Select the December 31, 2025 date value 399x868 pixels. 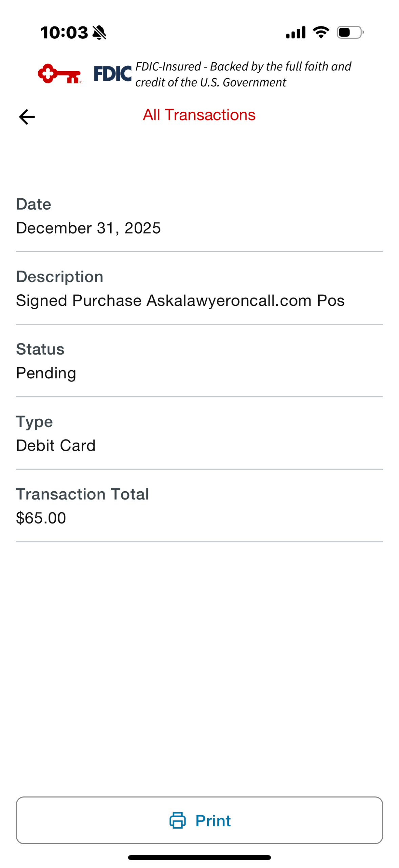pyautogui.click(x=88, y=228)
